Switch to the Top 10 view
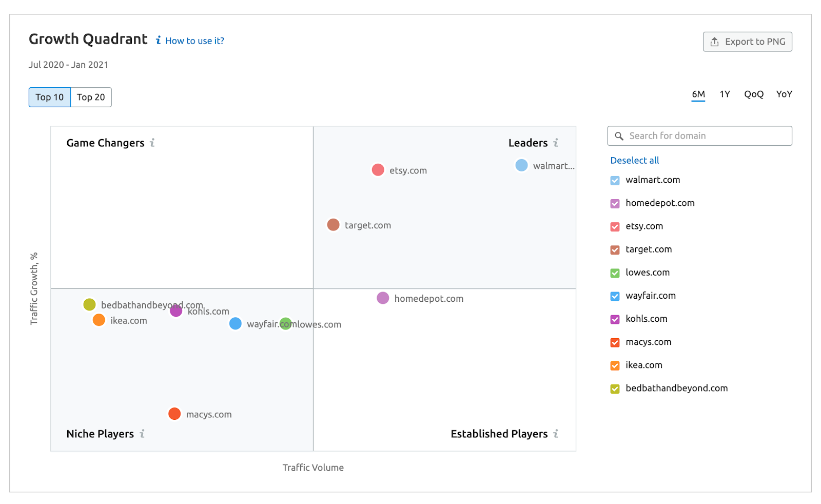The width and height of the screenshot is (821, 504). coord(50,97)
